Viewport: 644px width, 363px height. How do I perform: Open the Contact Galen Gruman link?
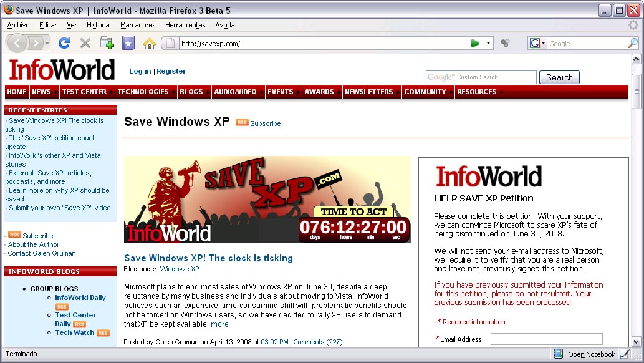[x=42, y=253]
